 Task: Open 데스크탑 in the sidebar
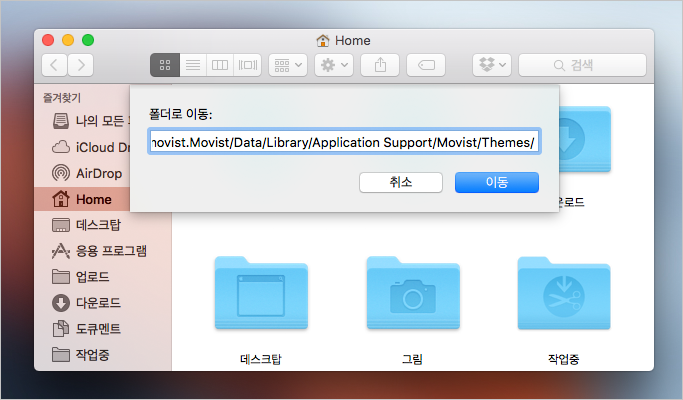click(103, 225)
